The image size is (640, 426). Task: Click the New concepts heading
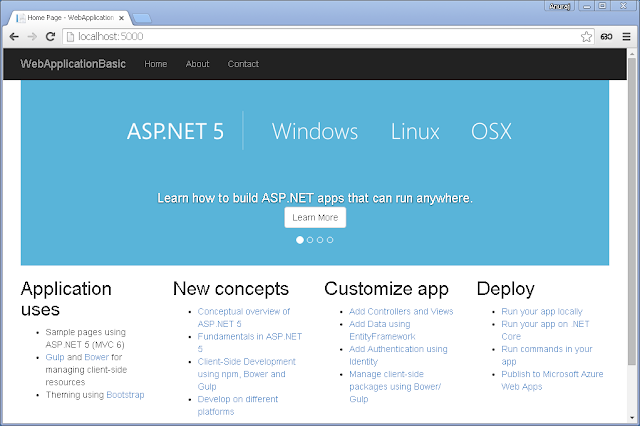pyautogui.click(x=231, y=289)
